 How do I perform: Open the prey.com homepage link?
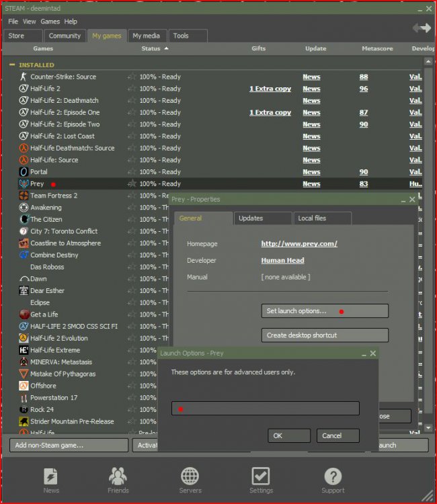pyautogui.click(x=299, y=244)
